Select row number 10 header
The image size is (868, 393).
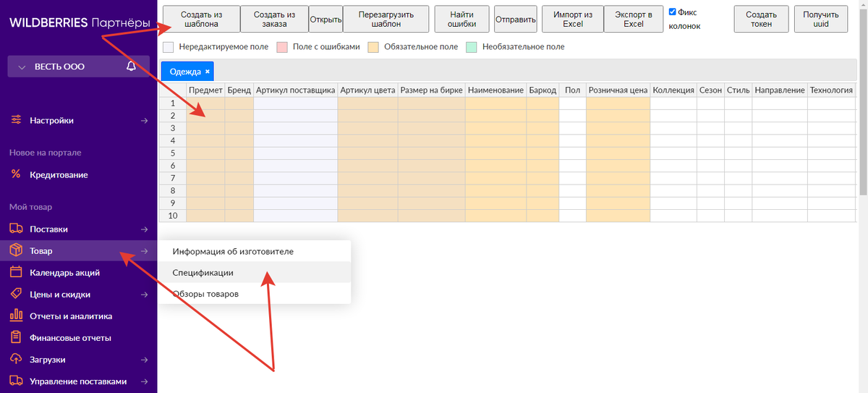tap(173, 216)
